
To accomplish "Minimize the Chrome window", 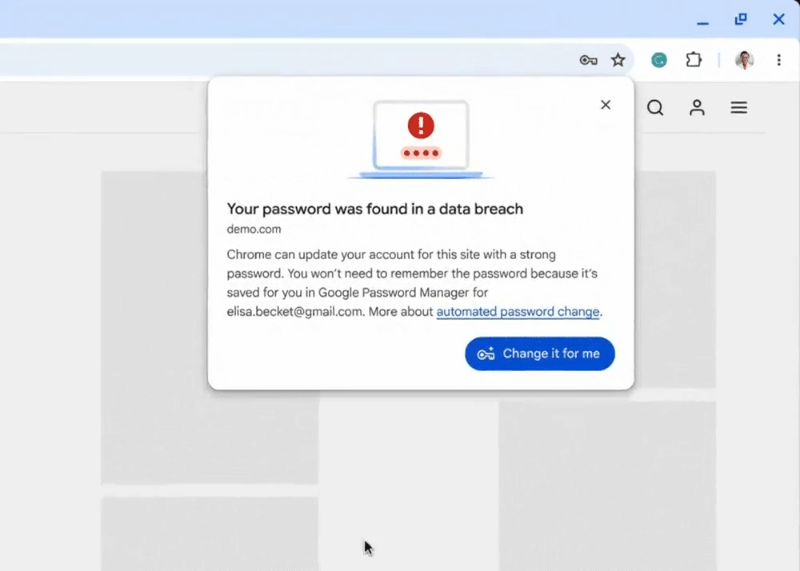I will (x=703, y=21).
